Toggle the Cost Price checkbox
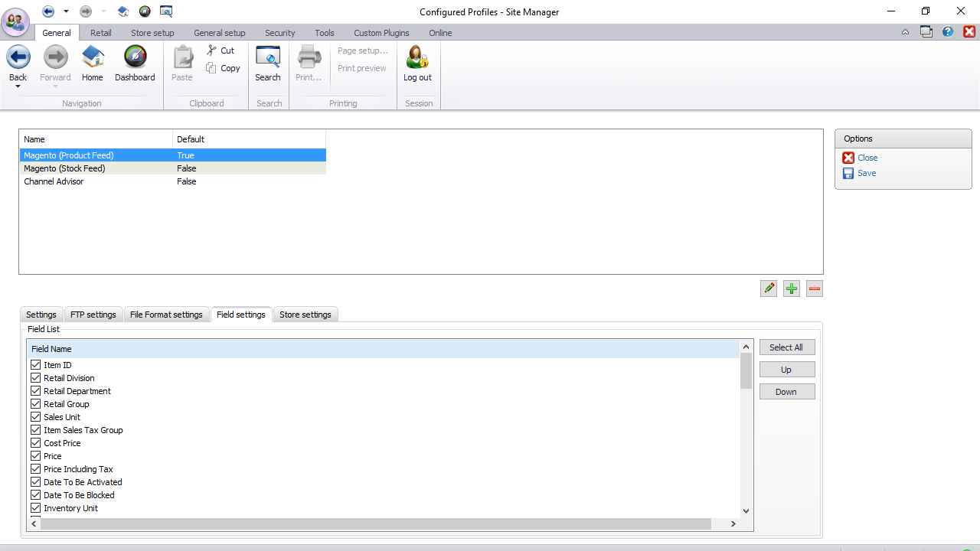The width and height of the screenshot is (980, 551). point(36,443)
